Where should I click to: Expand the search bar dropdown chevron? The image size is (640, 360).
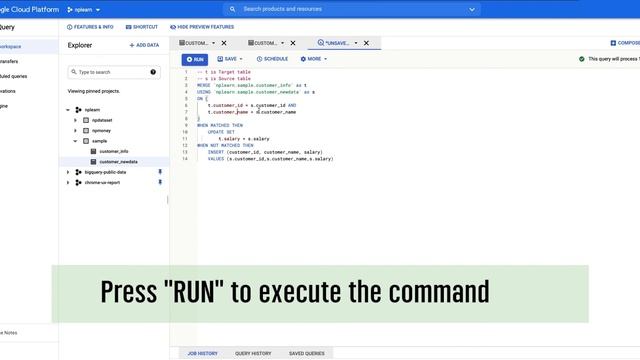472,9
